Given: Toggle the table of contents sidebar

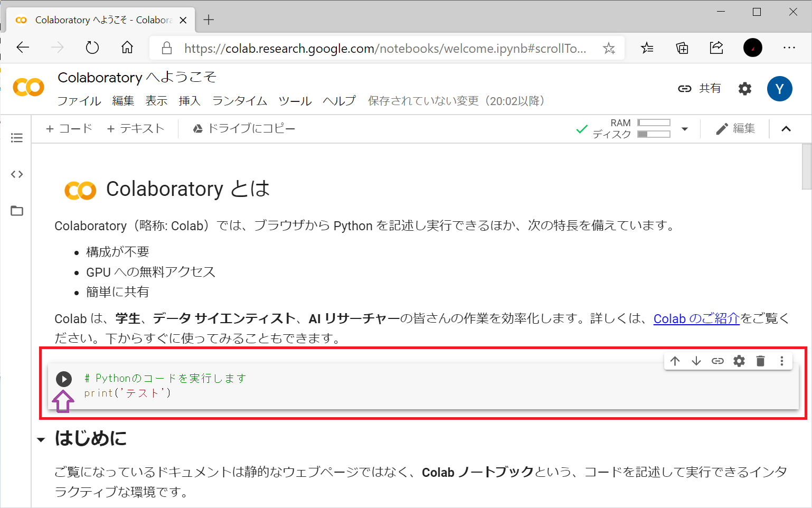Looking at the screenshot, I should click(16, 137).
